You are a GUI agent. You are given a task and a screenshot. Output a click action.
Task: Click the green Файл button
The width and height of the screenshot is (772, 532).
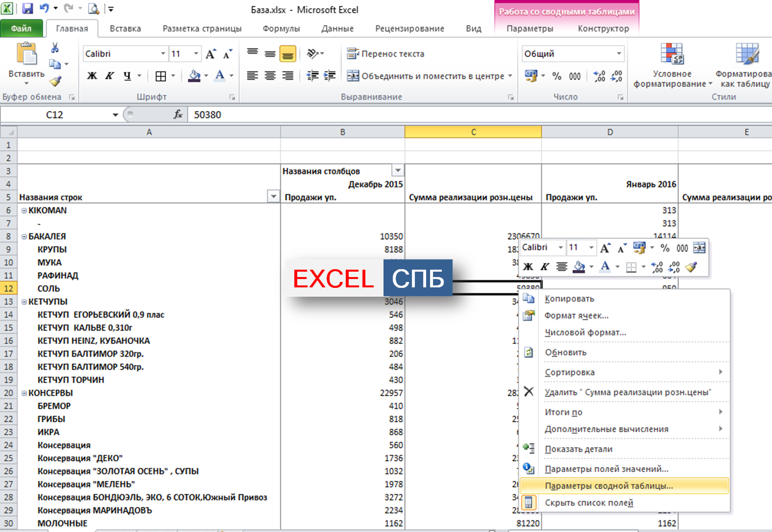click(x=21, y=28)
